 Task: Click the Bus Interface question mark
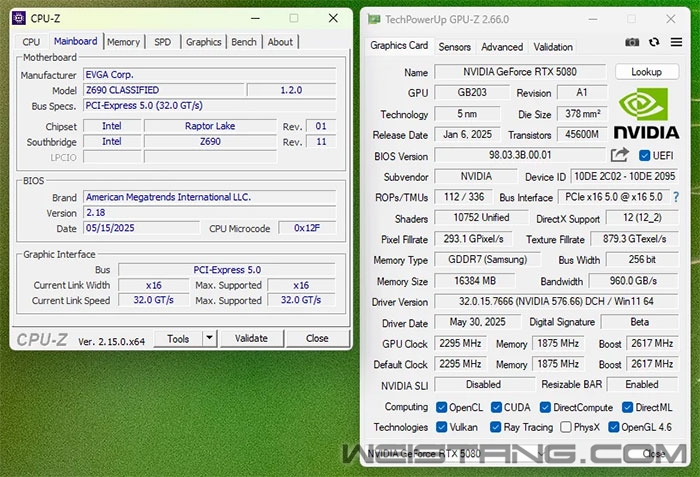point(676,197)
